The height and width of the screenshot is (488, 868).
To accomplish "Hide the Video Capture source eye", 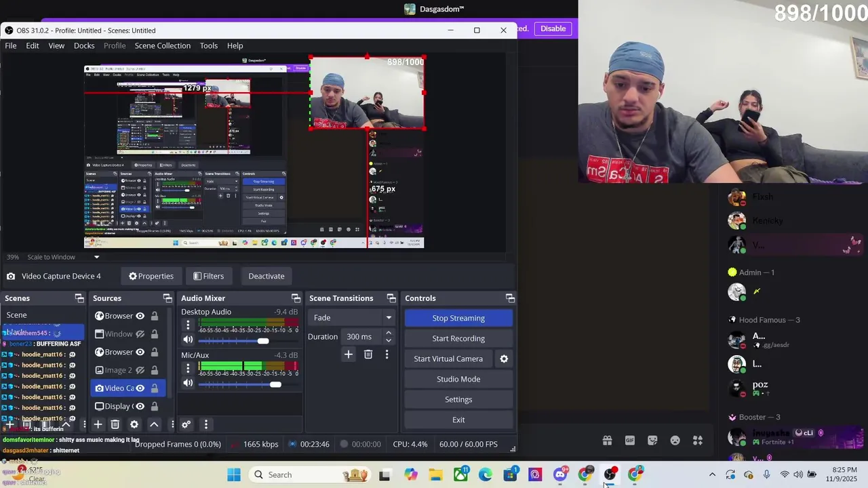I will coord(140,388).
